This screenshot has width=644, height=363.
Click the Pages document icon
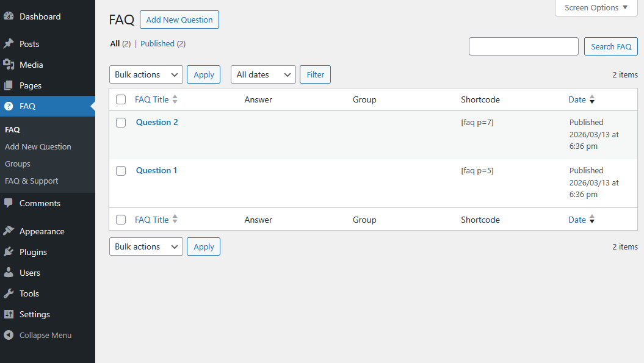tap(9, 85)
